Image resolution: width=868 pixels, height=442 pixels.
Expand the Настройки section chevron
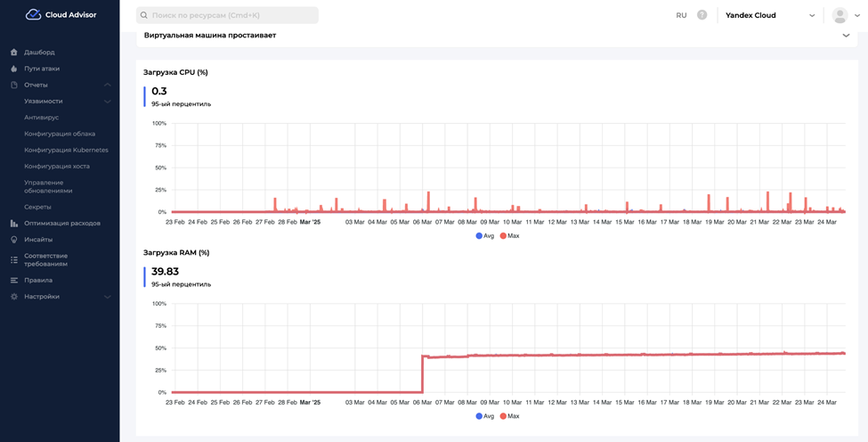tap(108, 297)
